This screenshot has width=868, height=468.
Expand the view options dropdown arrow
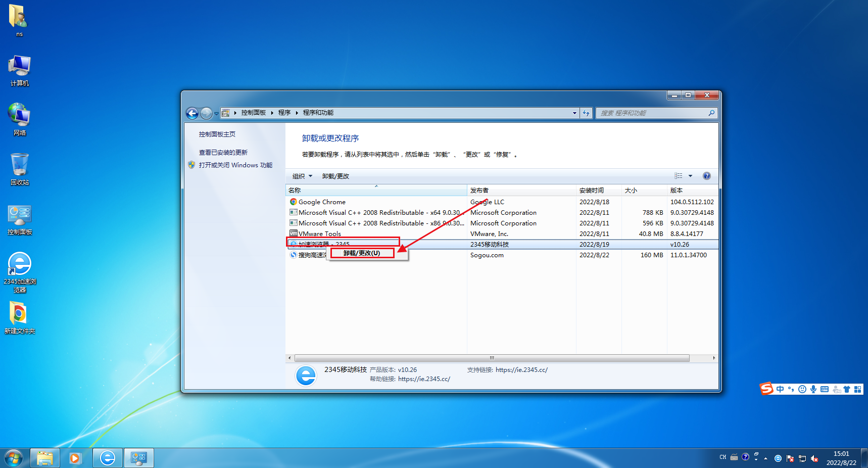690,176
